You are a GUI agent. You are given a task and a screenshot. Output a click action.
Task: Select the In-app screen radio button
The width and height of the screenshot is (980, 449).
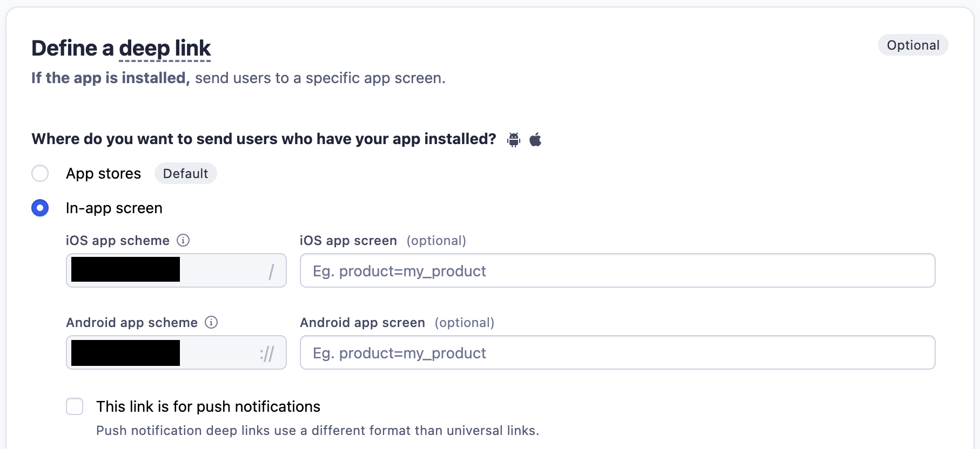pos(40,208)
